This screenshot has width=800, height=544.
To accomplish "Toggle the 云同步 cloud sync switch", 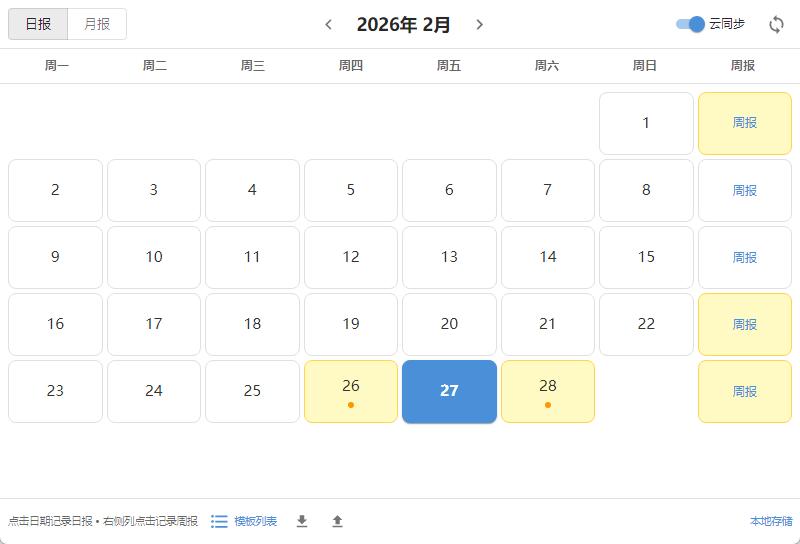I will point(691,24).
